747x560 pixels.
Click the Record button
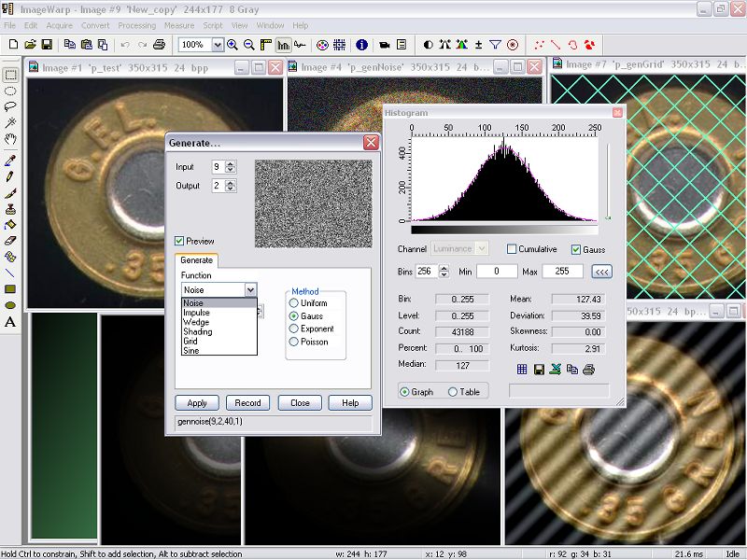pyautogui.click(x=247, y=403)
